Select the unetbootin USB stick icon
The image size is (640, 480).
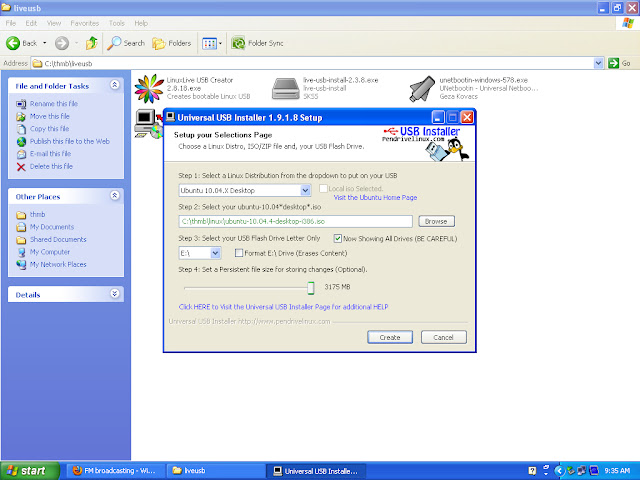tap(422, 89)
